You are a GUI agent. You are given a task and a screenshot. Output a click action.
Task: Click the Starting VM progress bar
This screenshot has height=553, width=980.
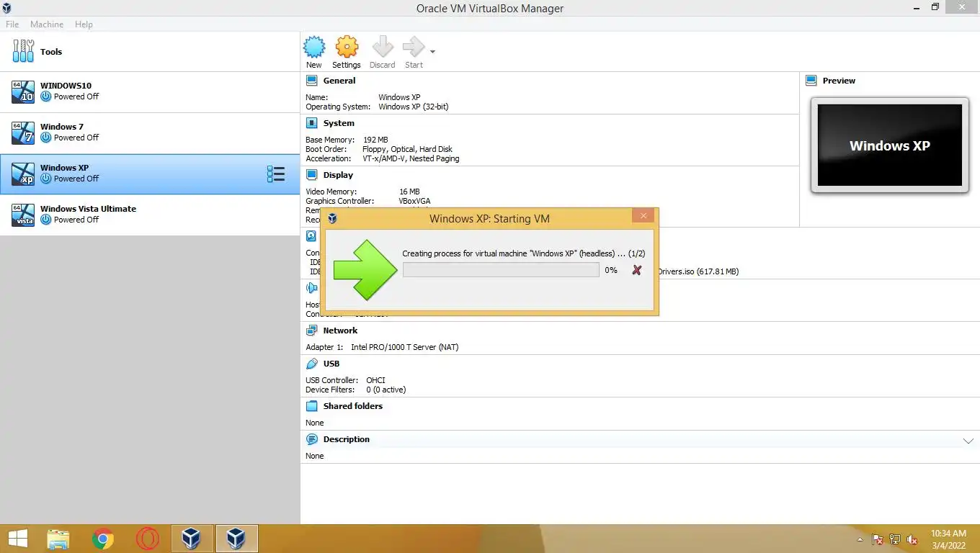501,270
